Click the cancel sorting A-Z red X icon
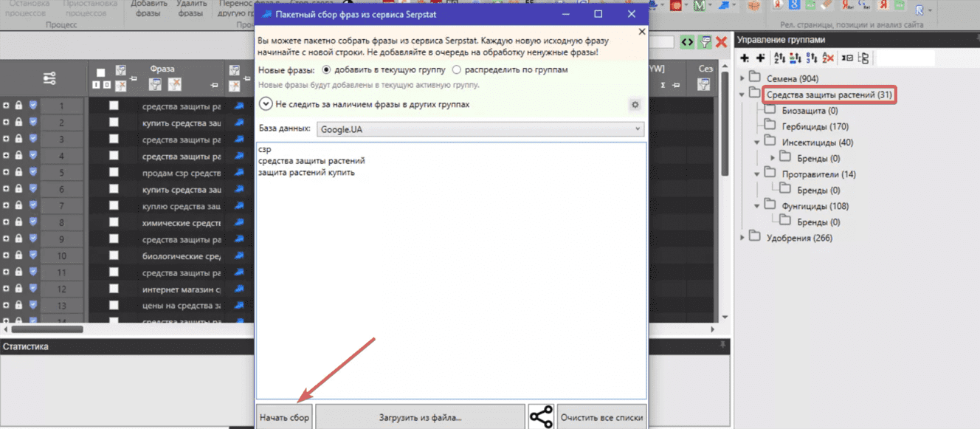Screen dimensions: 980x429 pos(828,58)
